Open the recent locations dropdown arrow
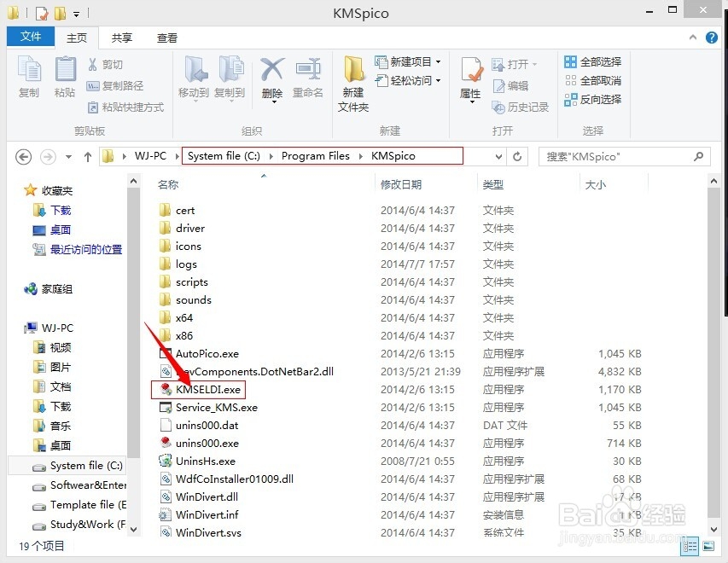The height and width of the screenshot is (563, 728). coord(69,157)
